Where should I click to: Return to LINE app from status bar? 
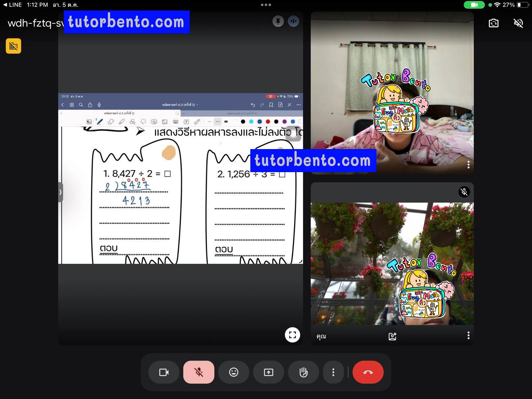click(x=13, y=5)
